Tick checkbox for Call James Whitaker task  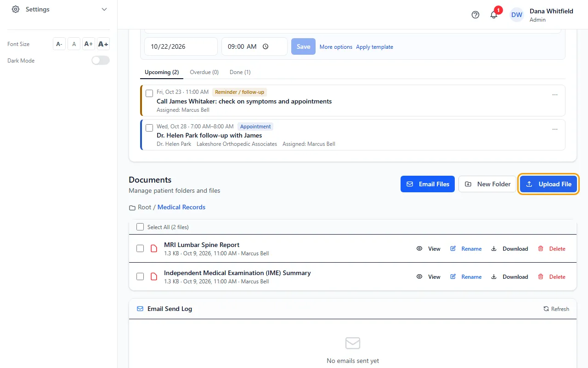pyautogui.click(x=149, y=93)
